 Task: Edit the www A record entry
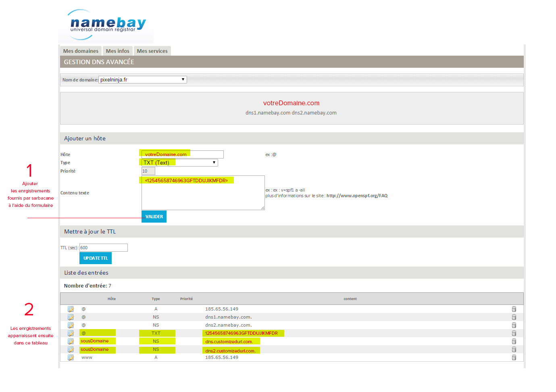(71, 358)
